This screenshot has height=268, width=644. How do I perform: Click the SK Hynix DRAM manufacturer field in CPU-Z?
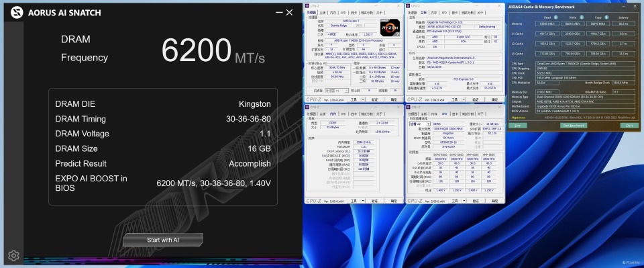click(x=449, y=138)
